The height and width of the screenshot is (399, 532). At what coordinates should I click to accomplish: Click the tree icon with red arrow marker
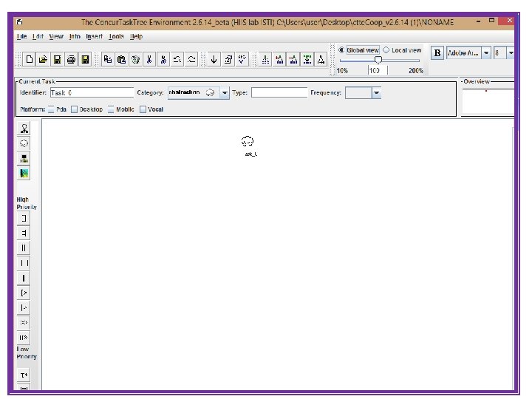[x=293, y=60]
